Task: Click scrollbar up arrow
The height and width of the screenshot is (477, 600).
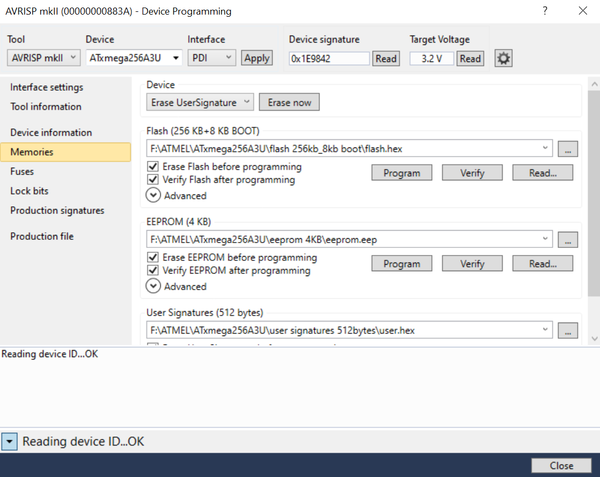Action: pos(594,83)
